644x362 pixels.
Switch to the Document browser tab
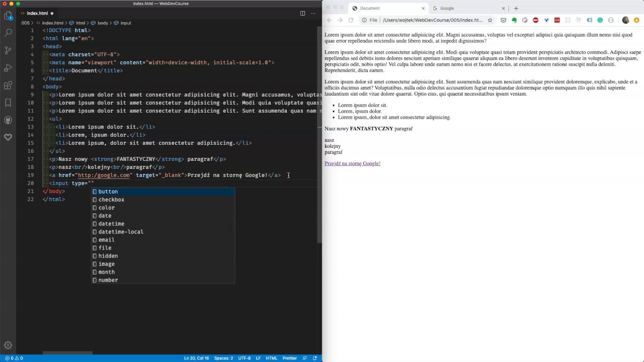(388, 8)
